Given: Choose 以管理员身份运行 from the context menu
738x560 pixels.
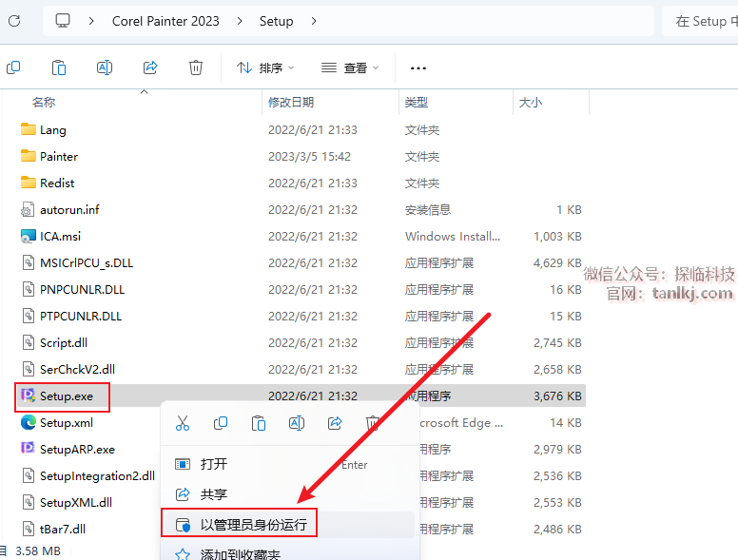Looking at the screenshot, I should 253,525.
